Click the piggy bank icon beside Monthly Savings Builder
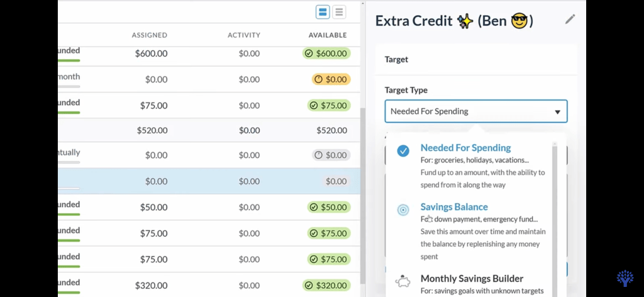This screenshot has height=297, width=644. click(403, 281)
